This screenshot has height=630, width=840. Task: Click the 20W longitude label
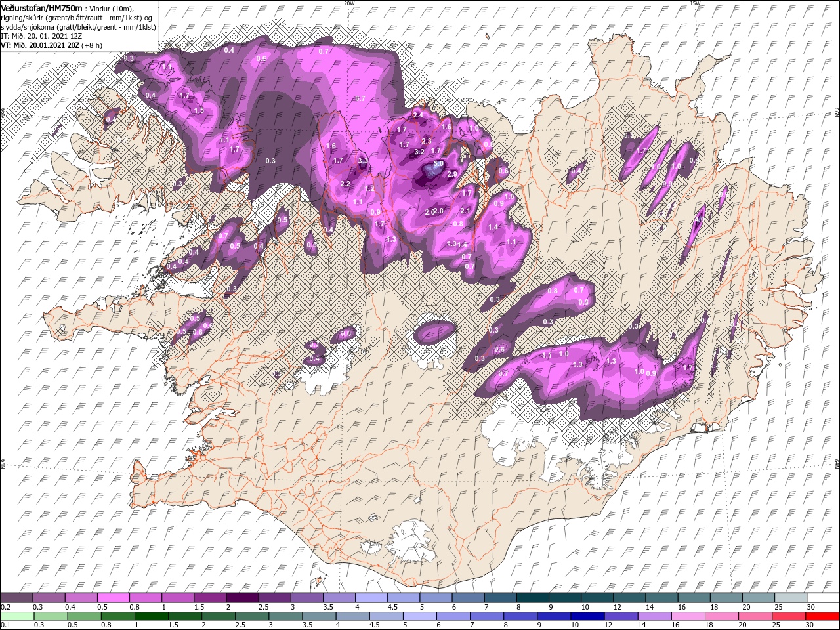(349, 3)
